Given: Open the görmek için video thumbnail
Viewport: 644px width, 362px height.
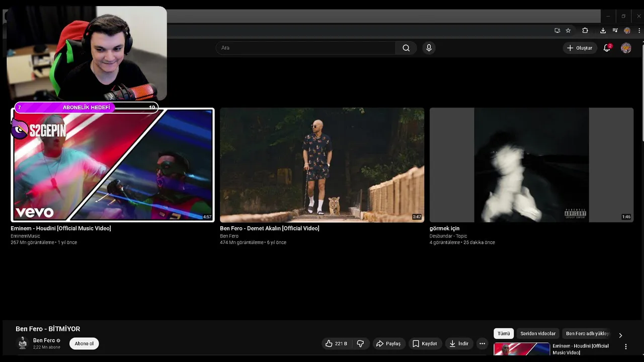Looking at the screenshot, I should click(531, 165).
